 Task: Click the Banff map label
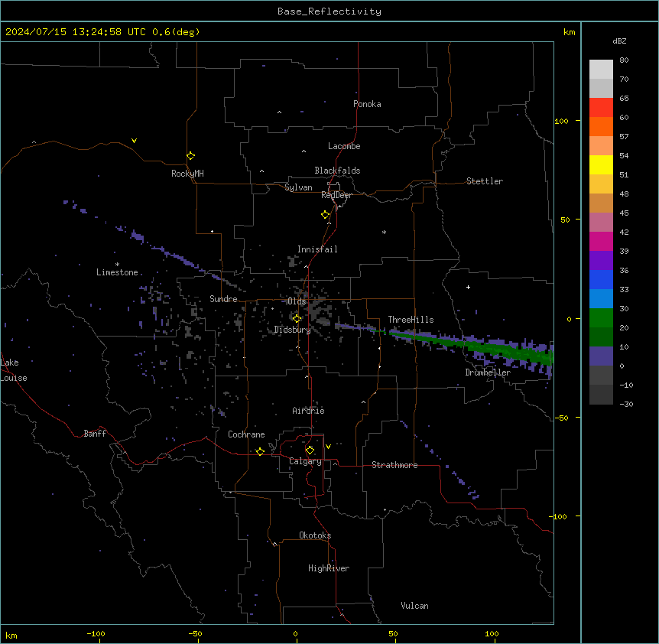pos(95,434)
